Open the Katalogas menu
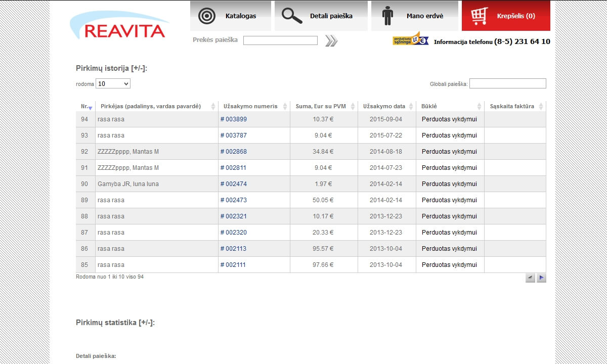The width and height of the screenshot is (607, 364). (231, 16)
